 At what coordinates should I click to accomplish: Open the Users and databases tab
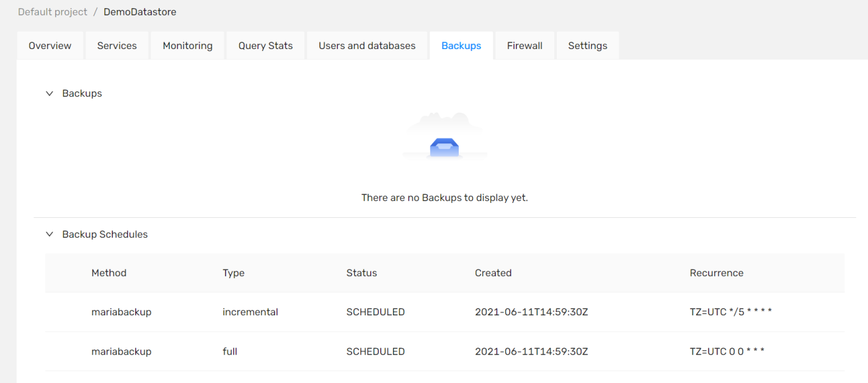[366, 45]
